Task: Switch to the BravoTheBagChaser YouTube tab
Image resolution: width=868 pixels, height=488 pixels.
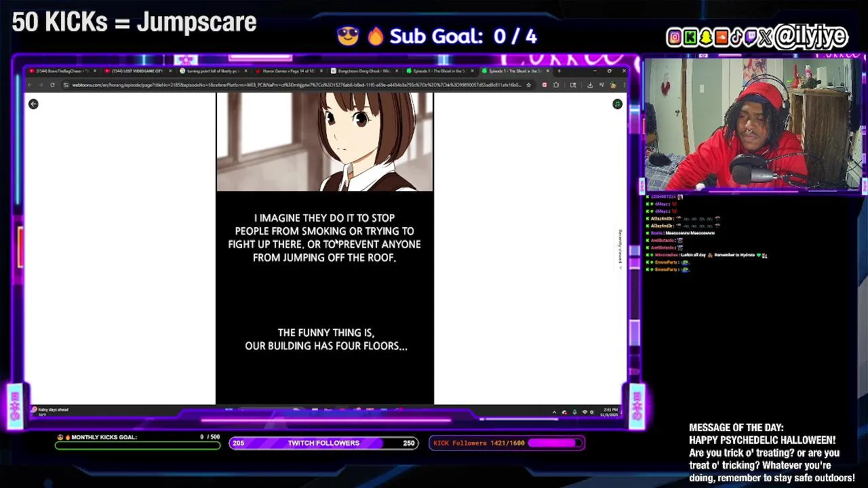Action: point(62,70)
